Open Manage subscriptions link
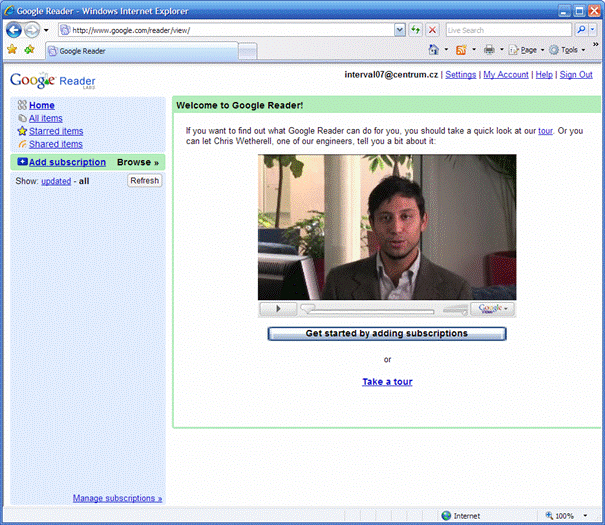This screenshot has height=525, width=605. (x=117, y=498)
